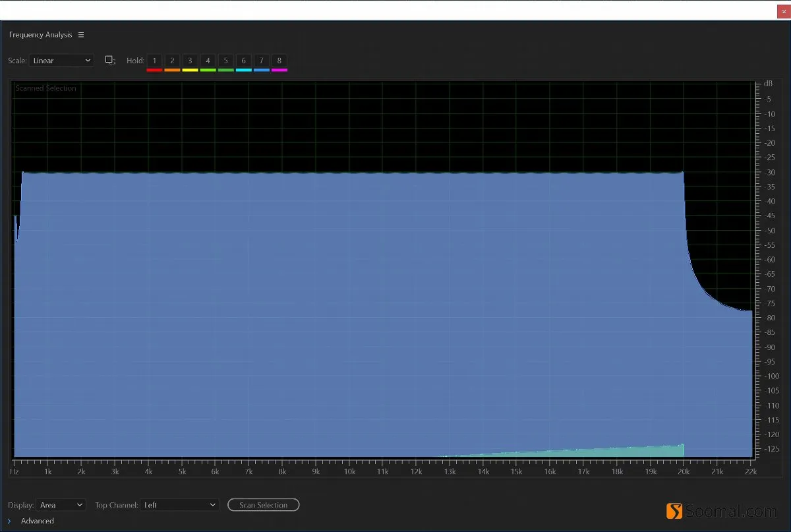791x532 pixels.
Task: Close the Frequency Analysis window
Action: [784, 11]
